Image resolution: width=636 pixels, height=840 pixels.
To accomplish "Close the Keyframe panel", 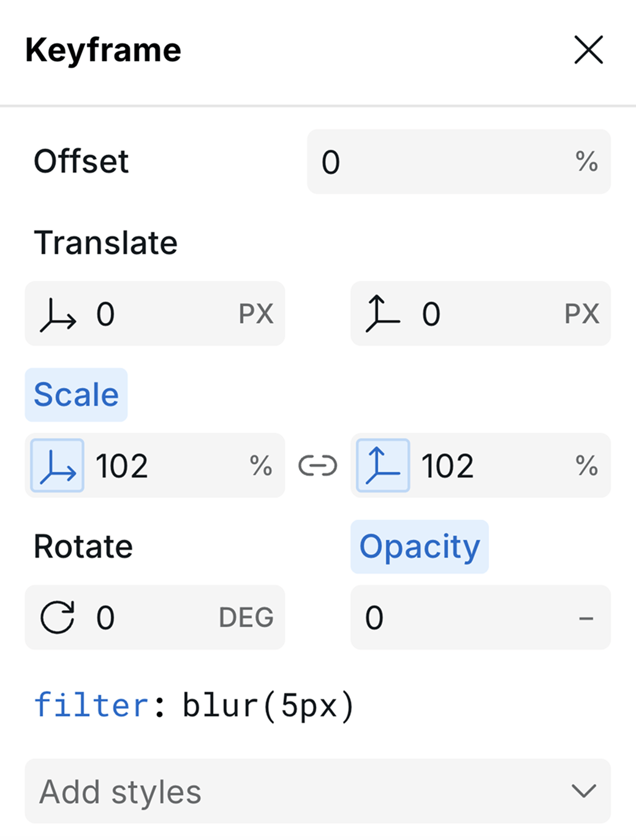I will point(588,50).
